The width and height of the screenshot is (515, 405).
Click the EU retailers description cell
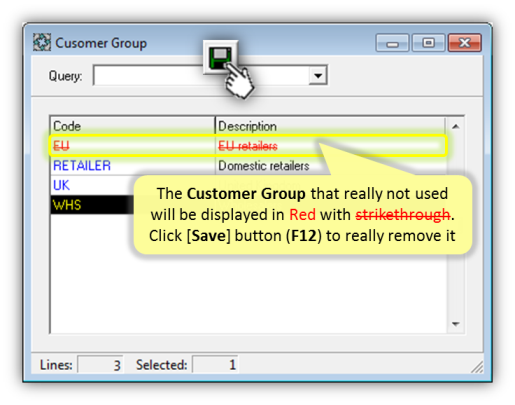[x=248, y=146]
